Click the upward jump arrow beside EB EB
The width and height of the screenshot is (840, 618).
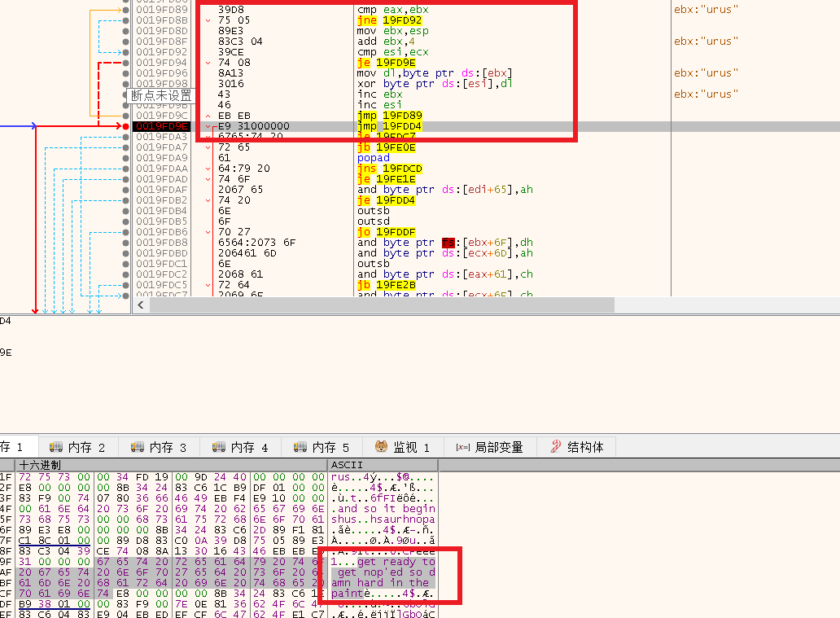[x=208, y=116]
